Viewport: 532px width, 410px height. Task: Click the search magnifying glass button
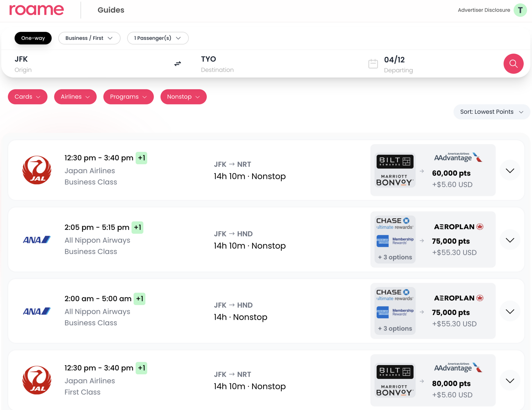click(513, 64)
